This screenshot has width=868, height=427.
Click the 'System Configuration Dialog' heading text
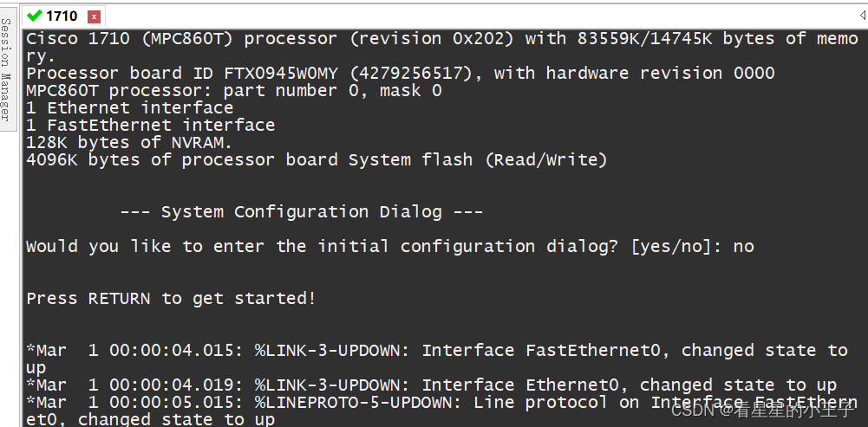click(x=302, y=212)
